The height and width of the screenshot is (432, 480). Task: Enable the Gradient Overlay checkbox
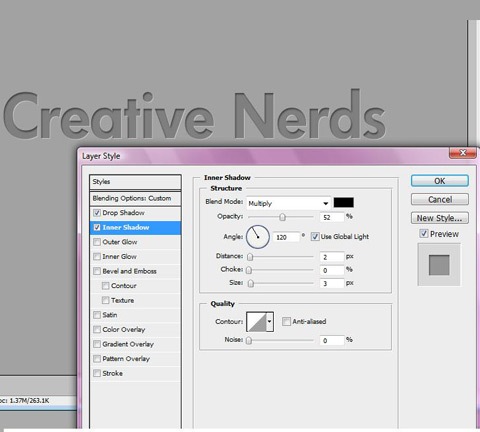point(97,344)
